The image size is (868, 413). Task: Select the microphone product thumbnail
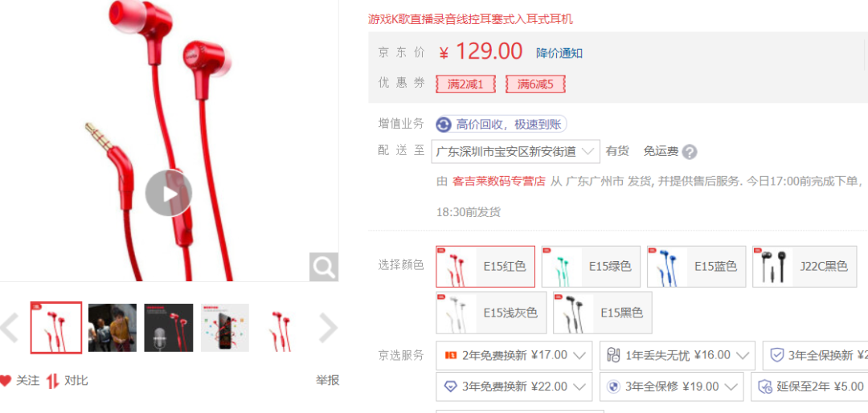pyautogui.click(x=168, y=327)
